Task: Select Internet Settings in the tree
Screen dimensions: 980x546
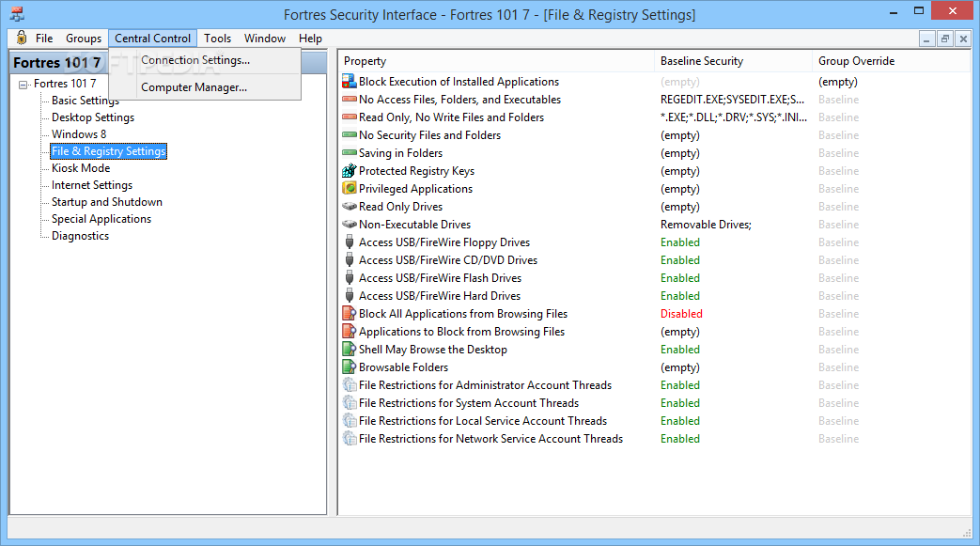Action: pos(92,184)
